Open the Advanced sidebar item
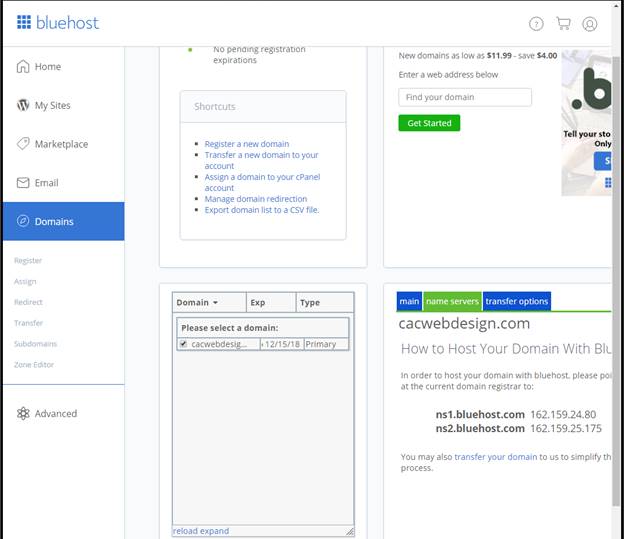Viewport: 624px width, 539px height. pos(64,414)
